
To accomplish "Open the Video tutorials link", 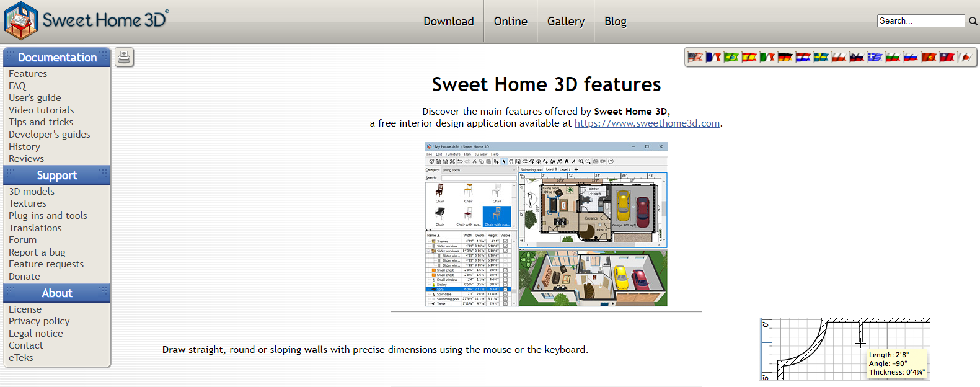I will pyautogui.click(x=41, y=110).
